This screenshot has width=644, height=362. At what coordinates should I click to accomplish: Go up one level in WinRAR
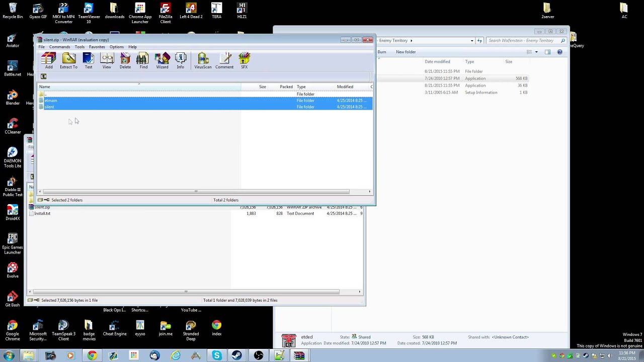coord(43,76)
